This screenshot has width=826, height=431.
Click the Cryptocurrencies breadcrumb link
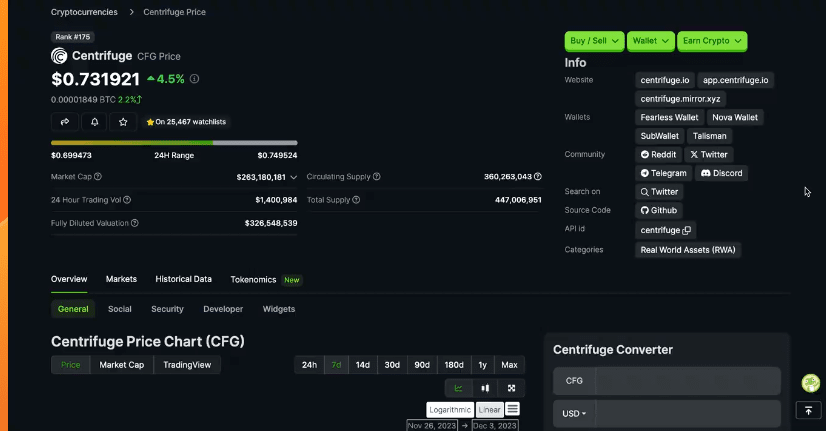coord(84,12)
